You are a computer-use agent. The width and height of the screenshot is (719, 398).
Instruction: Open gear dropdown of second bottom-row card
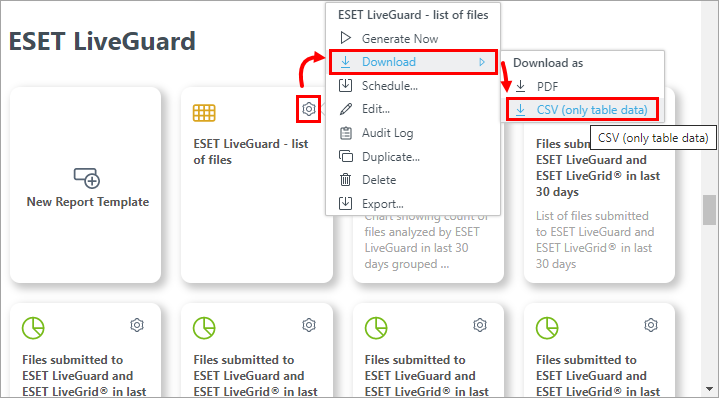click(309, 325)
